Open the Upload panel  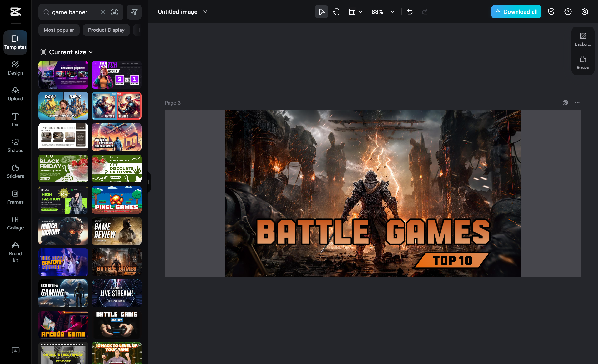(x=15, y=94)
